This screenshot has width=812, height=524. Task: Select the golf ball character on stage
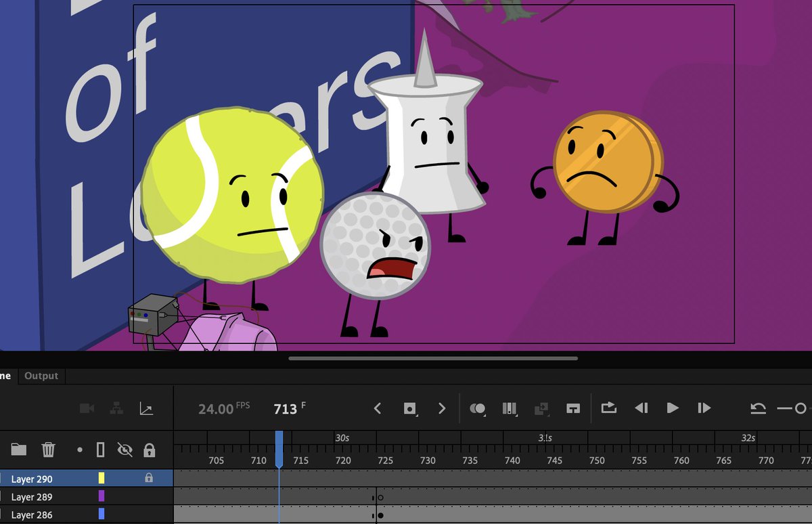point(374,246)
